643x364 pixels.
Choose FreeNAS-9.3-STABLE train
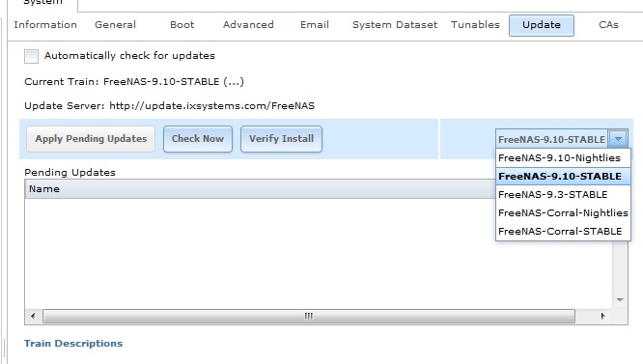click(x=563, y=195)
